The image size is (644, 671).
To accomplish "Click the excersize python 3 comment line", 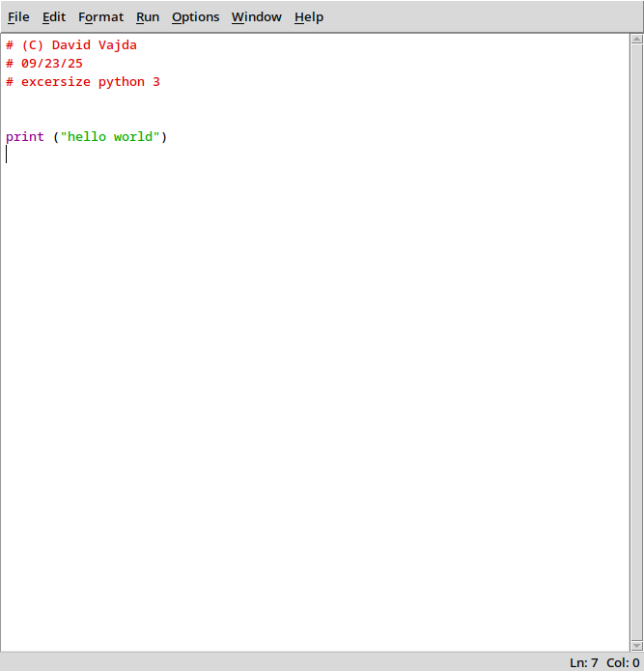I will pos(91,82).
